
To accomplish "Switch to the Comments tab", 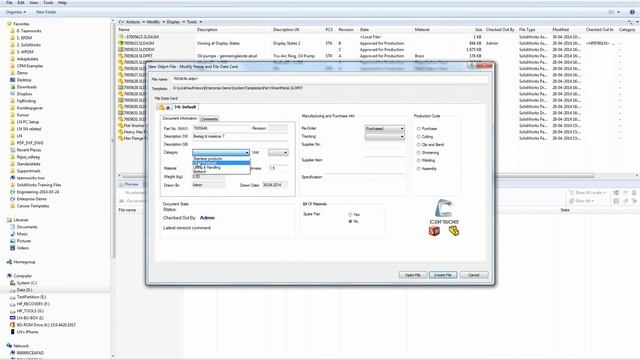I will point(209,119).
